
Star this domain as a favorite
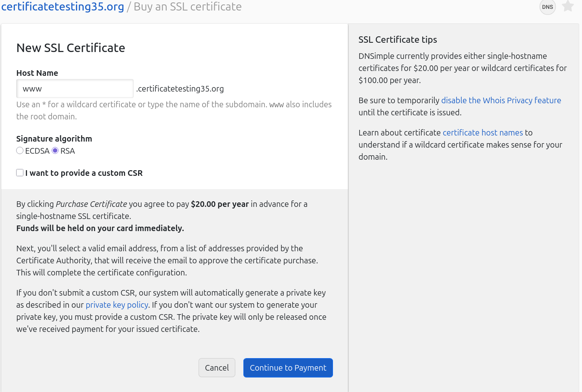point(568,6)
